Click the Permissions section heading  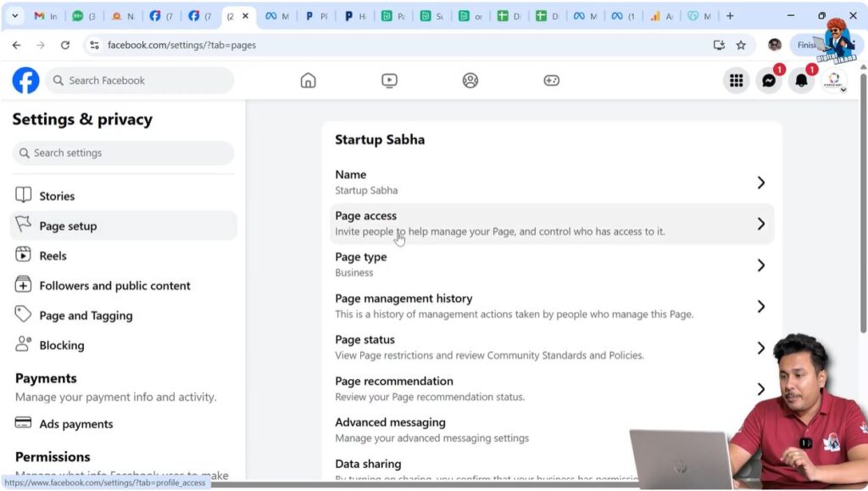pyautogui.click(x=53, y=457)
